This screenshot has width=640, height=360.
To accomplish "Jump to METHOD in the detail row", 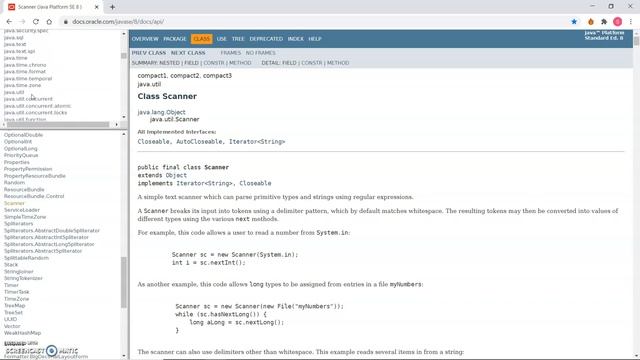I will pos(338,63).
